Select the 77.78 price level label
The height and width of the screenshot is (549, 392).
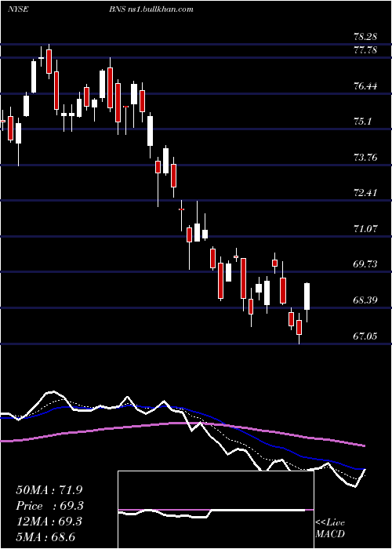pos(366,50)
